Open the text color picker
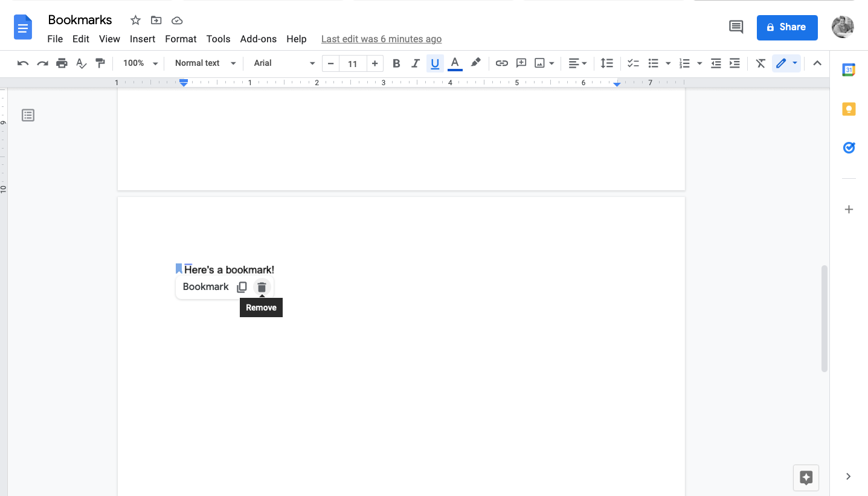Viewport: 868px width, 496px height. point(455,63)
